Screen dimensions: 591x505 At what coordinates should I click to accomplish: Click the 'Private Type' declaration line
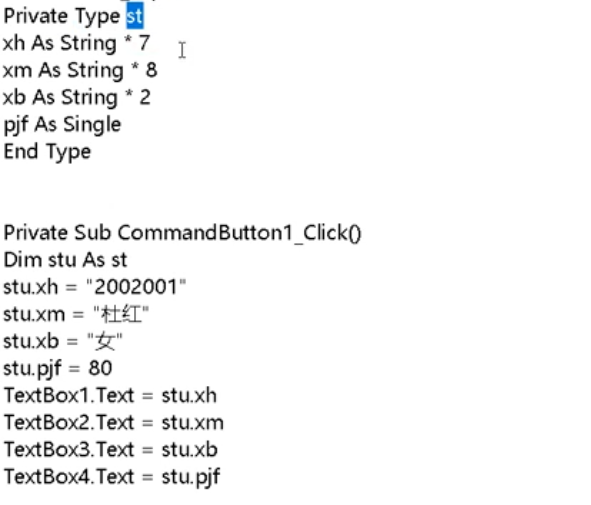[x=73, y=17]
